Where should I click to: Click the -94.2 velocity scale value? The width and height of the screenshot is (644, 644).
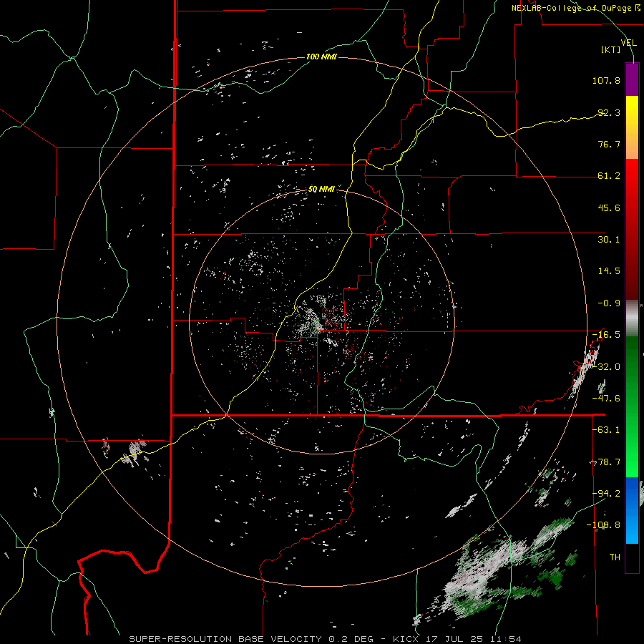606,493
